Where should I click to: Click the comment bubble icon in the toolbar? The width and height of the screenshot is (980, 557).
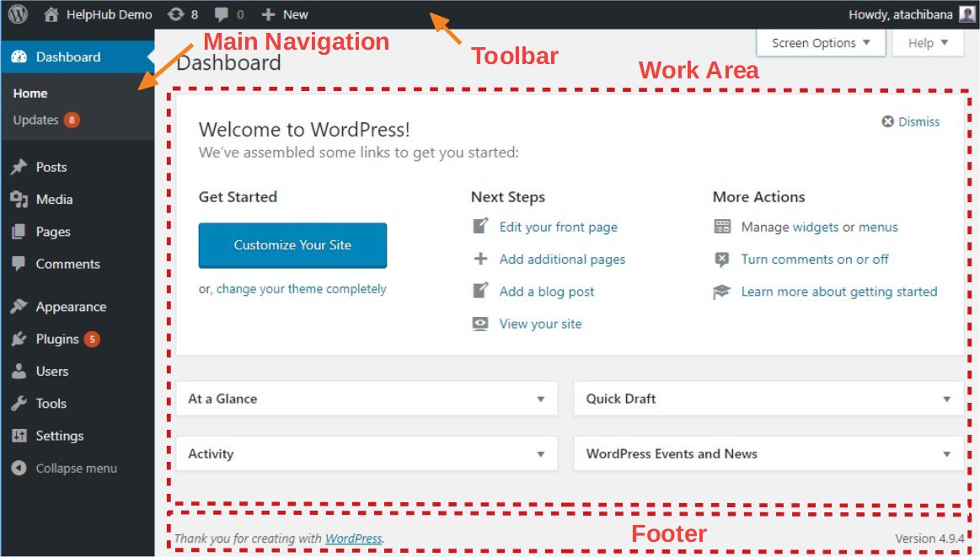coord(220,13)
